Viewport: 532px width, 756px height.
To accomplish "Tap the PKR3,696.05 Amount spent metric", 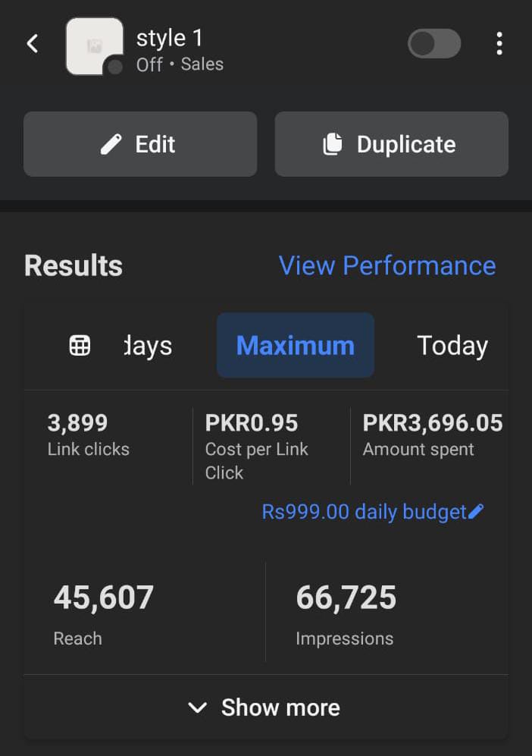I will (x=432, y=434).
